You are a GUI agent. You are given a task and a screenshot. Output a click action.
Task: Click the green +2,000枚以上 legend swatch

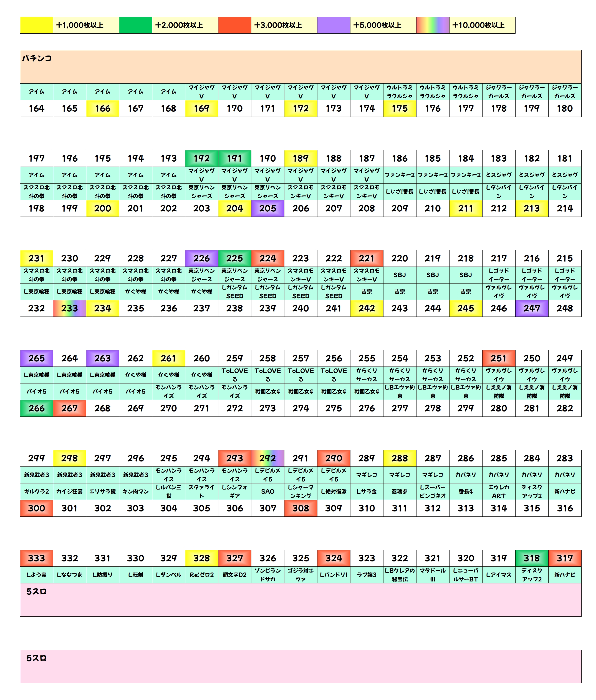[x=135, y=25]
